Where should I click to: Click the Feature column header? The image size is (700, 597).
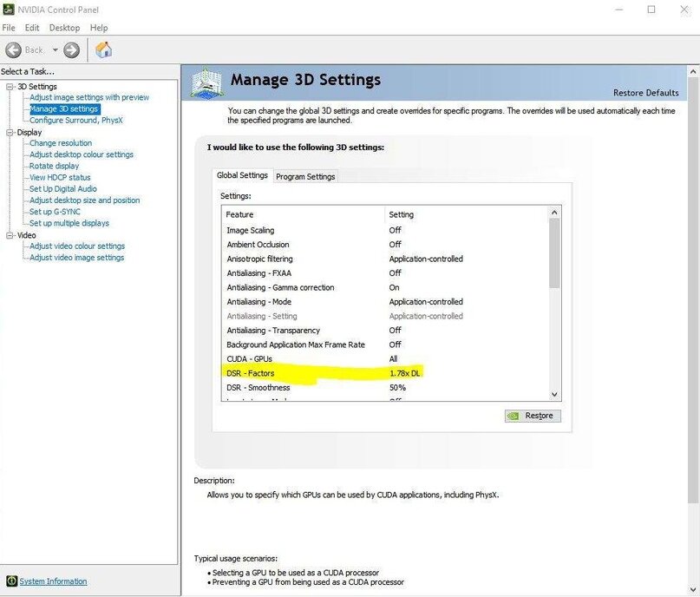303,214
